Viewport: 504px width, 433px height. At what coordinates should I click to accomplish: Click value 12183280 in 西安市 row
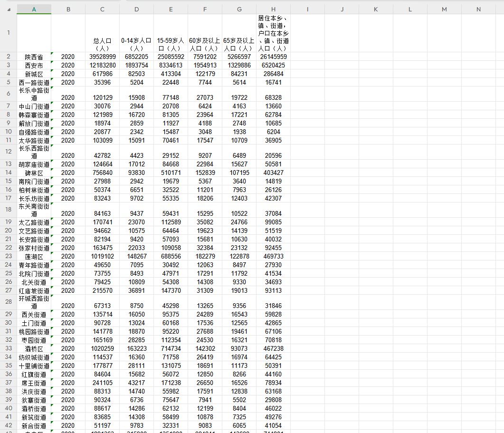(x=102, y=65)
